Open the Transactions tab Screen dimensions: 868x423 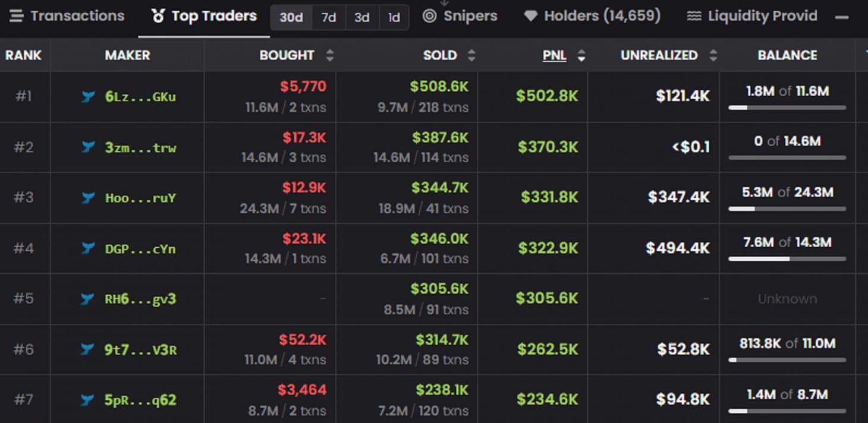67,16
